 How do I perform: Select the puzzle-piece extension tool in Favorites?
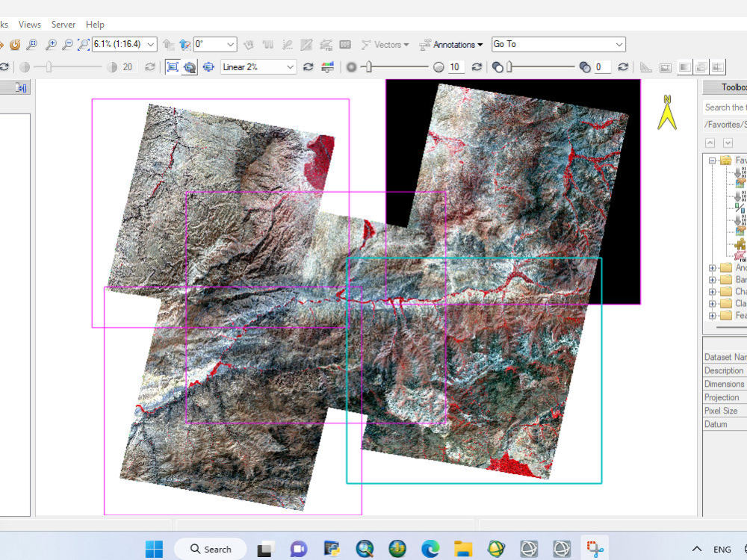point(740,244)
